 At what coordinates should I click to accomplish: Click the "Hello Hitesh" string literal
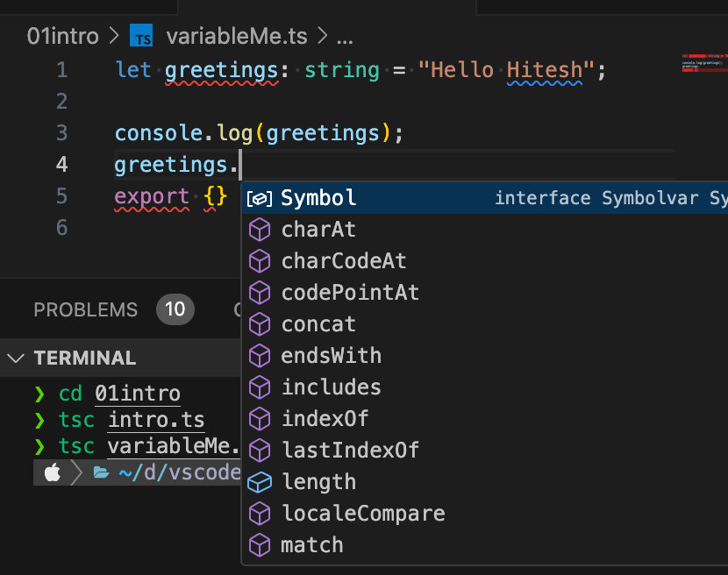tap(506, 70)
